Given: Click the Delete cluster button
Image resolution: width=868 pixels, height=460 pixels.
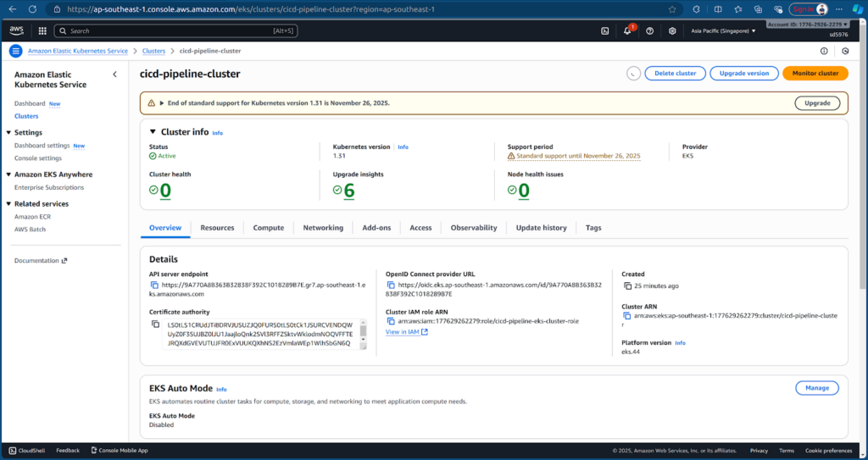Looking at the screenshot, I should pos(675,74).
